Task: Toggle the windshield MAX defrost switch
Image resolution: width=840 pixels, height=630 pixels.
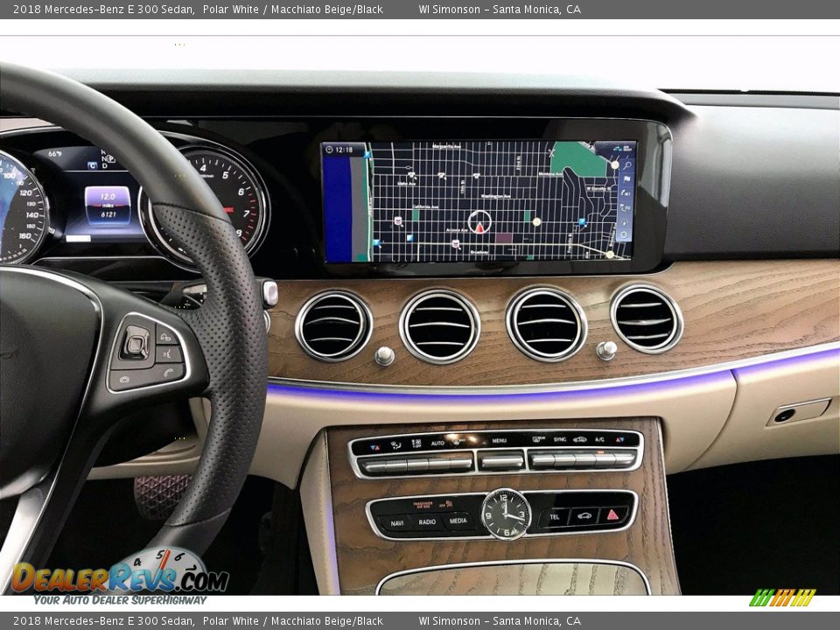Action: click(459, 463)
